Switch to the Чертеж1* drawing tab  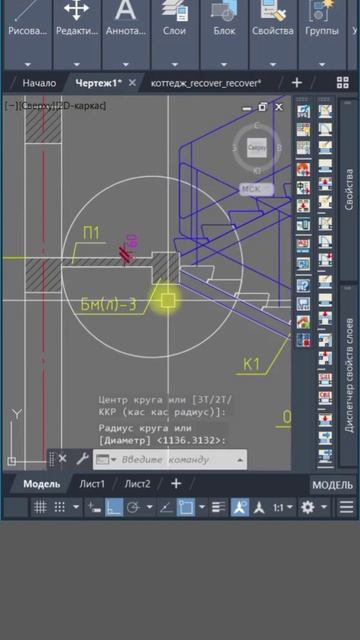(98, 83)
